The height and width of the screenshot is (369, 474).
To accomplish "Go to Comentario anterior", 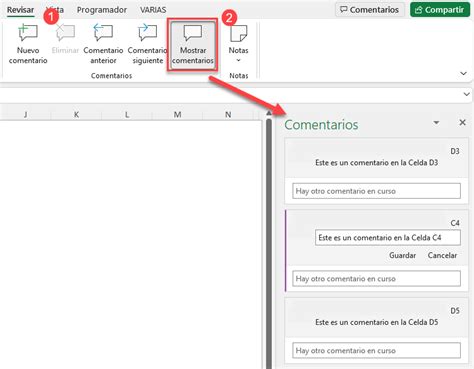I will (103, 44).
